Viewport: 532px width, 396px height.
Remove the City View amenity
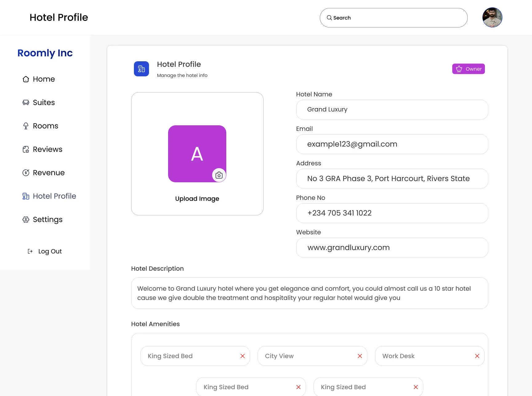coord(360,356)
